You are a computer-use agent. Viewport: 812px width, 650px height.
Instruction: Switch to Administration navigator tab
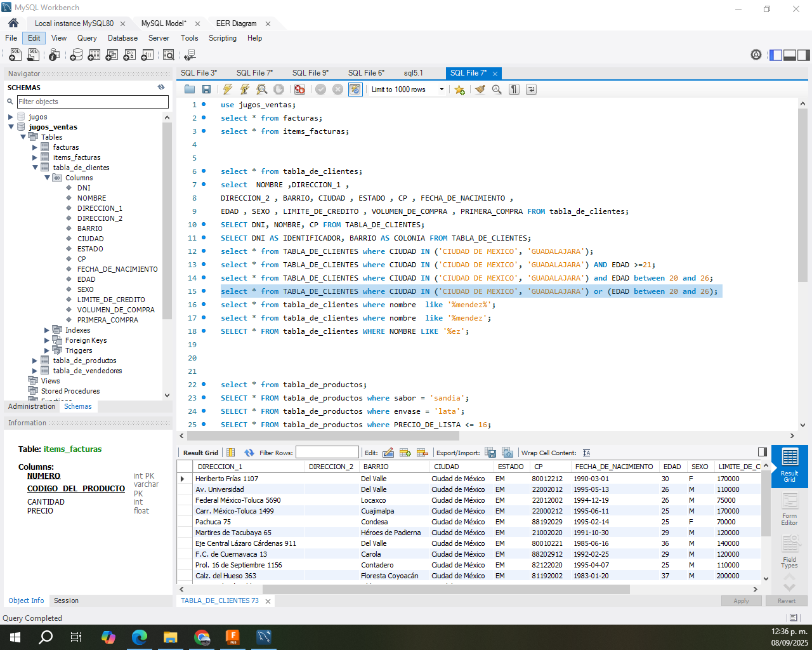pyautogui.click(x=32, y=406)
